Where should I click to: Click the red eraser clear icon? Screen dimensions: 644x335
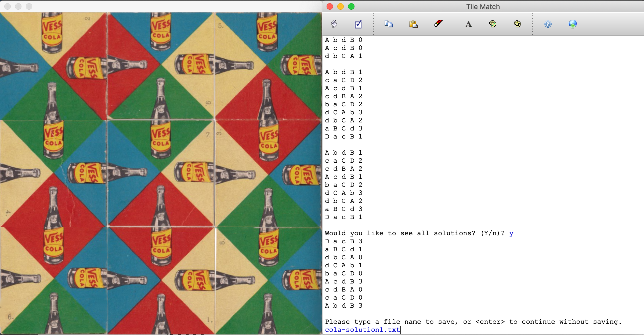coord(438,24)
